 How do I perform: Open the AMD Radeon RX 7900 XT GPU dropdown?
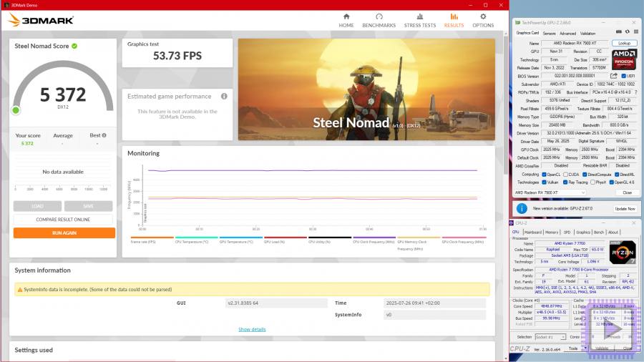(550, 192)
